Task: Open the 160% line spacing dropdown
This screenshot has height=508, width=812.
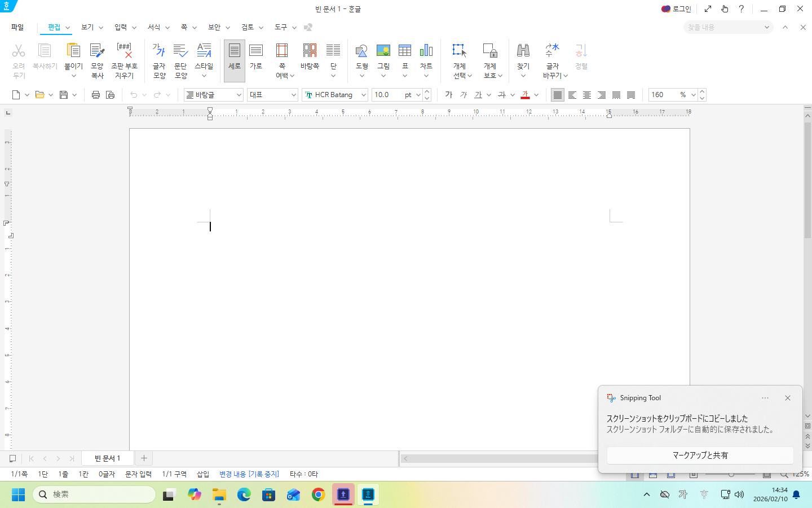Action: 693,95
